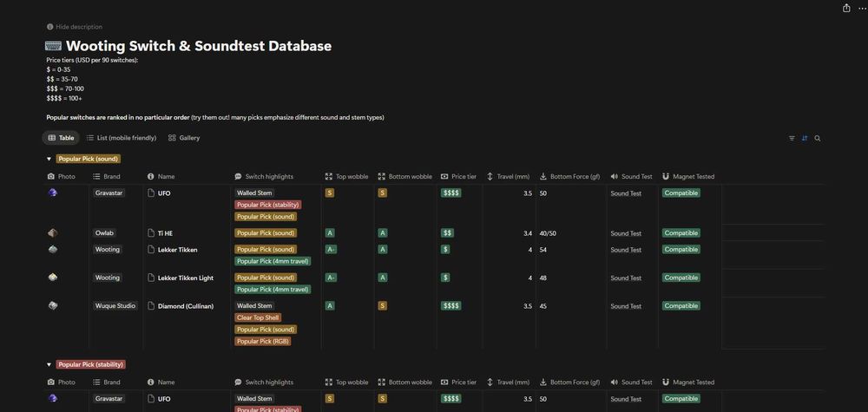Collapse the Popular Pick (sound) group
This screenshot has width=868, height=412.
pos(49,159)
